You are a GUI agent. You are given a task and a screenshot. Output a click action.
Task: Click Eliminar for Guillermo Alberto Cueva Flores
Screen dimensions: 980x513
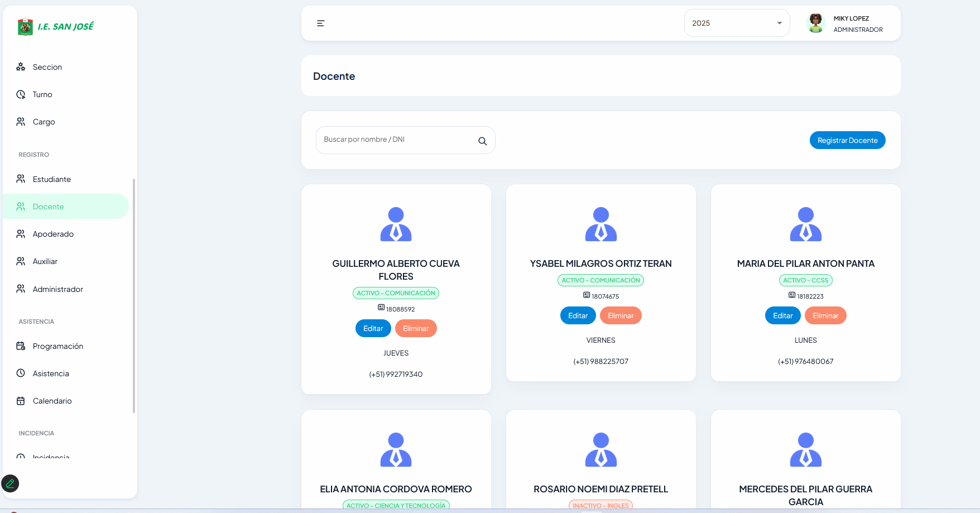(x=416, y=328)
